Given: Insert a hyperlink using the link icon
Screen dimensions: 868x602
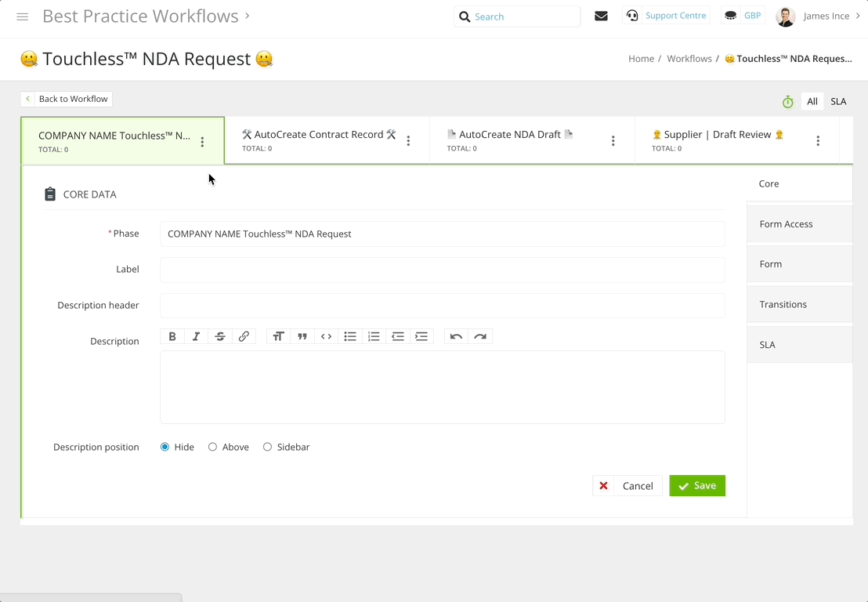Looking at the screenshot, I should pyautogui.click(x=244, y=336).
